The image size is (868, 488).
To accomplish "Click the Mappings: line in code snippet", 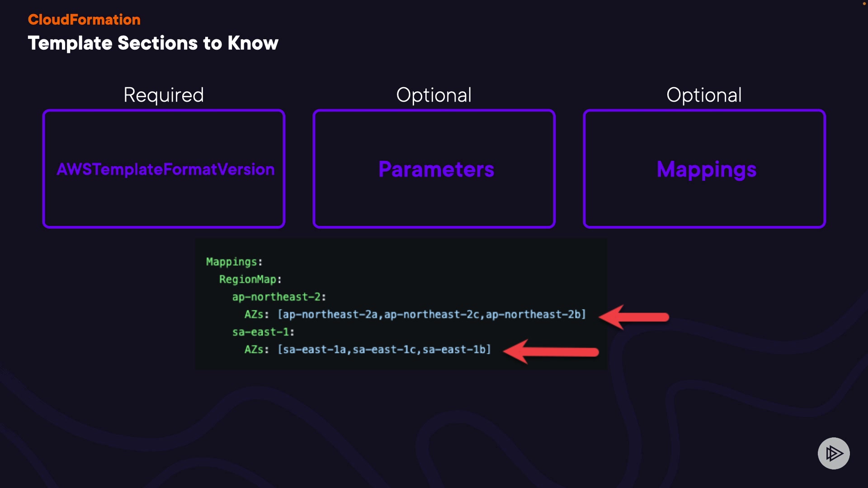I will [234, 262].
